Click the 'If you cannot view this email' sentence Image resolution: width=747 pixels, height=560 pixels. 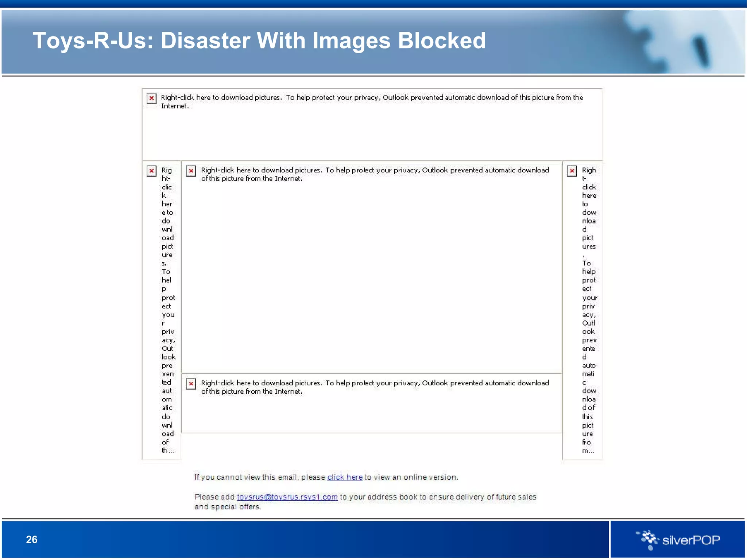(x=326, y=477)
